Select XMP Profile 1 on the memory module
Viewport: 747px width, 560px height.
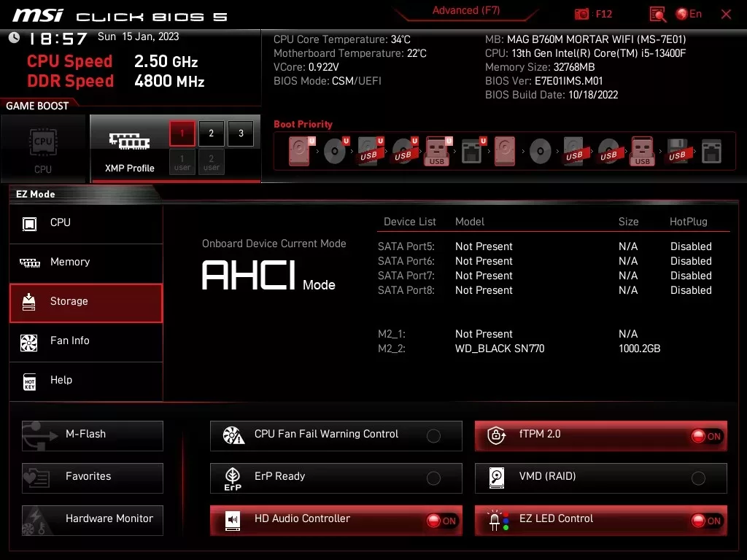click(182, 133)
